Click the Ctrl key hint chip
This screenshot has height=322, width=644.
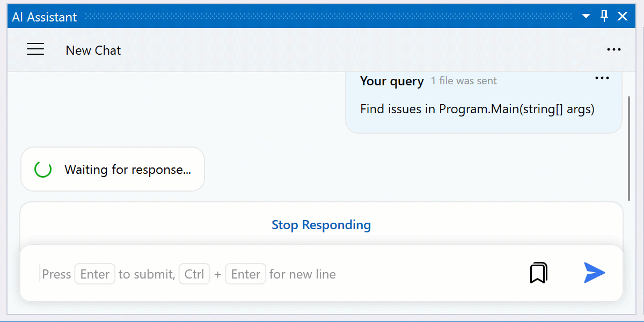click(x=194, y=274)
